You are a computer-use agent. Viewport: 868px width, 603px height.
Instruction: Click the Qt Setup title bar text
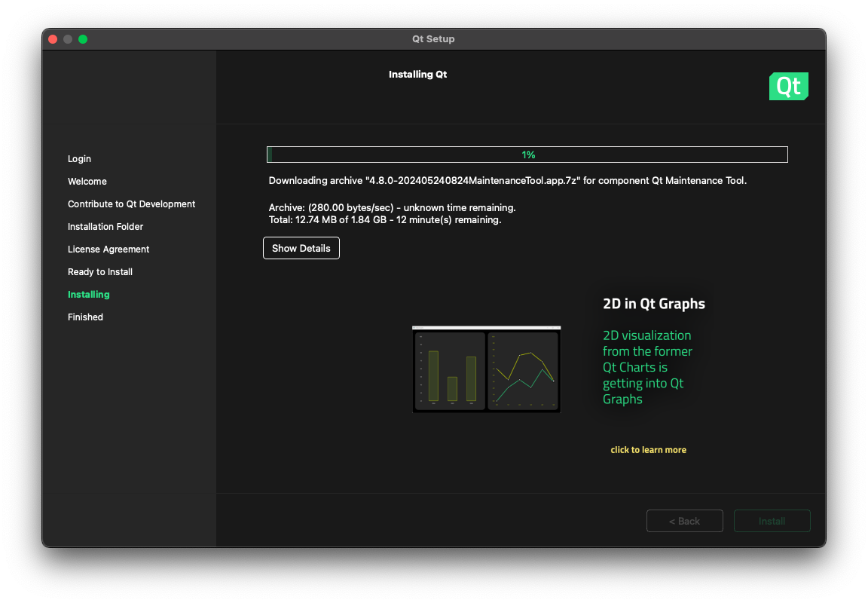tap(433, 39)
